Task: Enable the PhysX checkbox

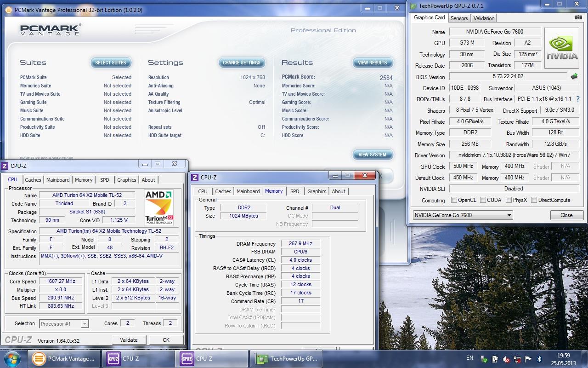Action: [x=509, y=200]
